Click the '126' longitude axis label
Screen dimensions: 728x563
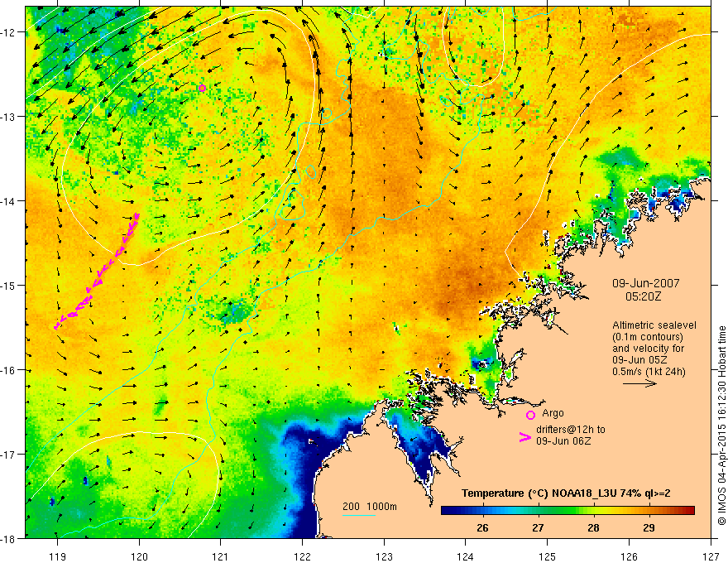pyautogui.click(x=629, y=556)
